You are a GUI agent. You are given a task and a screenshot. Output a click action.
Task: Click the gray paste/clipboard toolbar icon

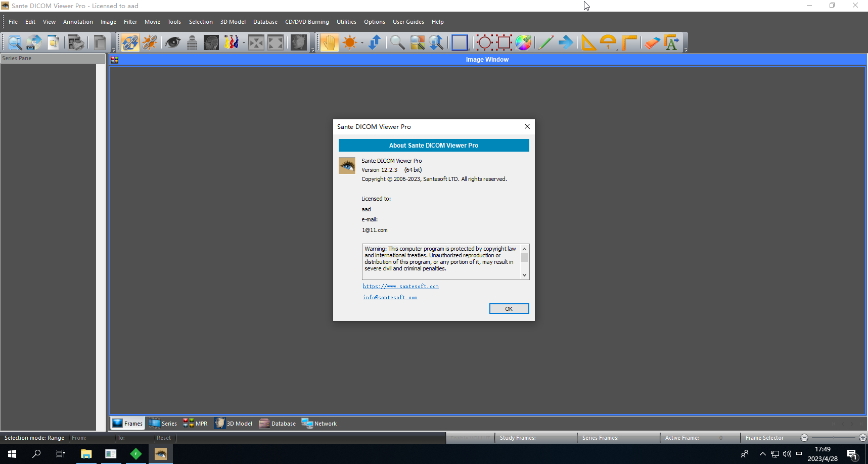point(100,42)
